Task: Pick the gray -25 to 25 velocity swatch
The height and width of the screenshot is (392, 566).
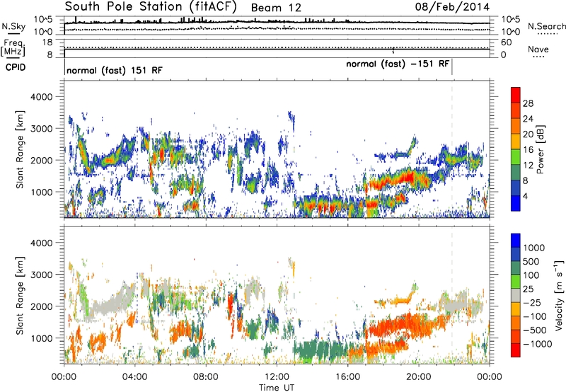Action: 516,295
